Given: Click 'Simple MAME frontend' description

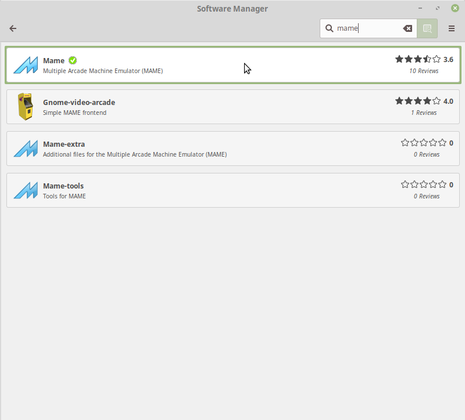Looking at the screenshot, I should tap(75, 113).
